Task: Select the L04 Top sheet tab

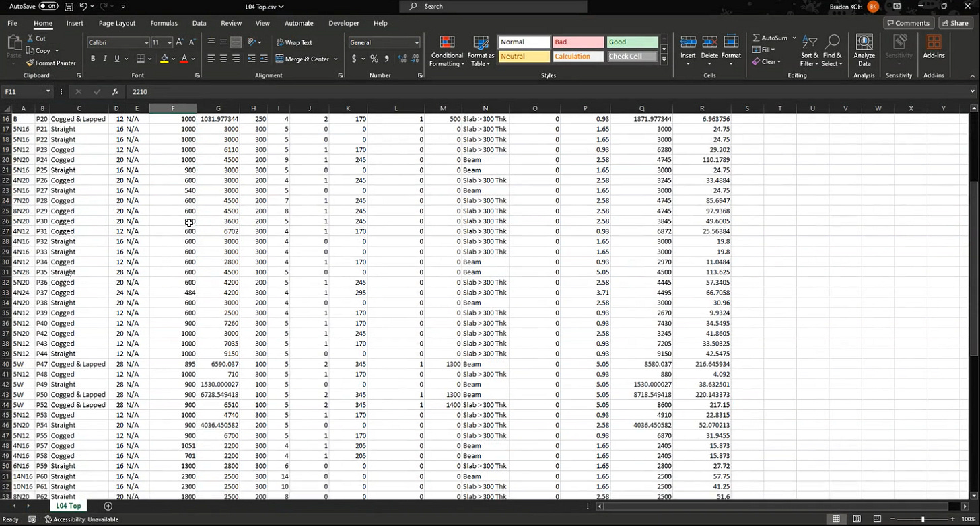Action: (x=69, y=506)
